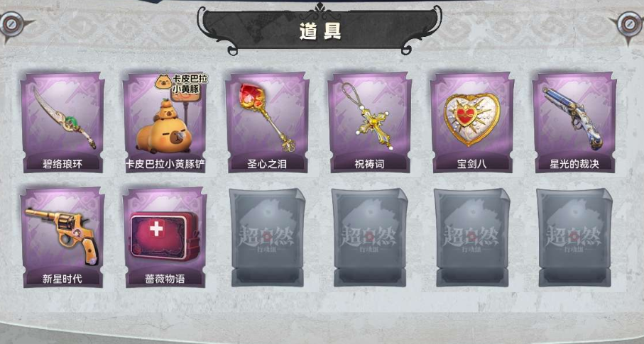Open the 卡皮巴拉小黄豚铲 capybara item
Screen dimensions: 644x344
point(165,122)
